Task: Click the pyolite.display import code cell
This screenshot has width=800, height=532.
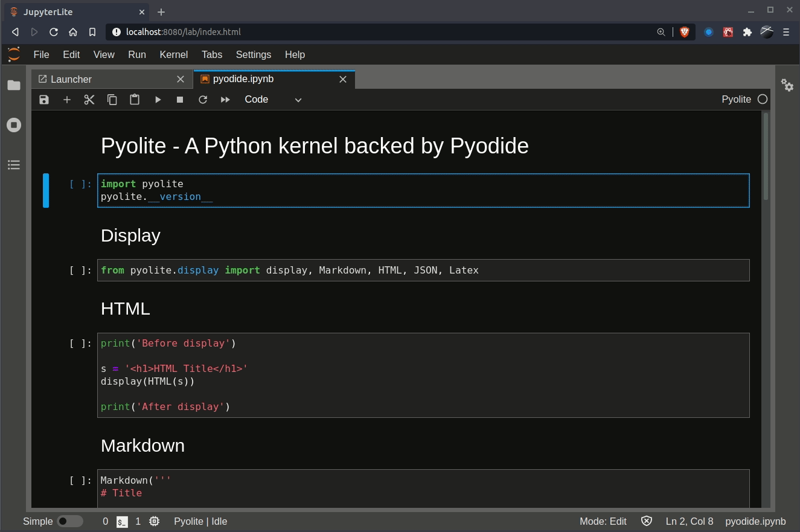Action: click(x=423, y=271)
